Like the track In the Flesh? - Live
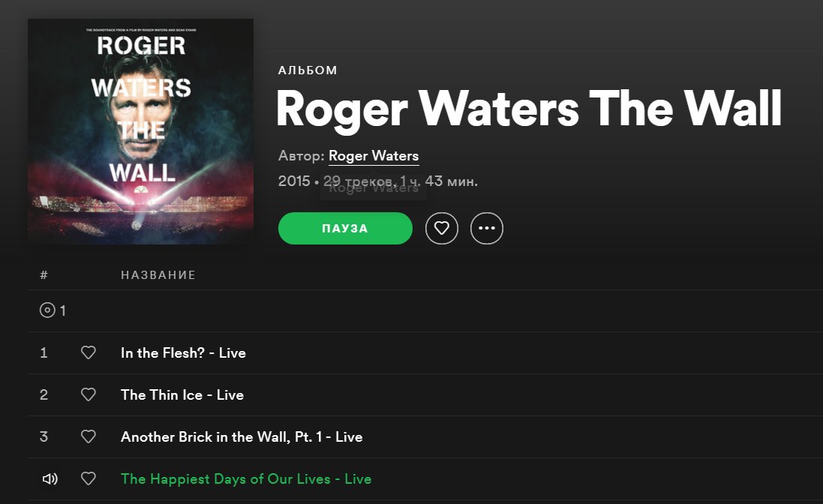This screenshot has height=504, width=823. coord(89,352)
